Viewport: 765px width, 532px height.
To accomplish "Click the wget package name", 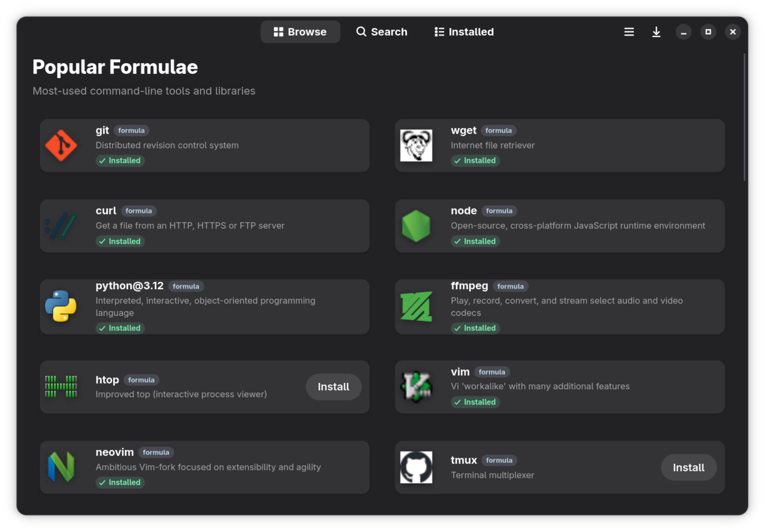I will point(463,130).
